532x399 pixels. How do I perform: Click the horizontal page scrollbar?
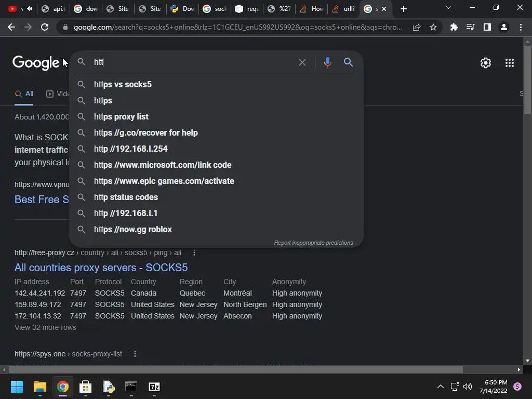point(236,369)
